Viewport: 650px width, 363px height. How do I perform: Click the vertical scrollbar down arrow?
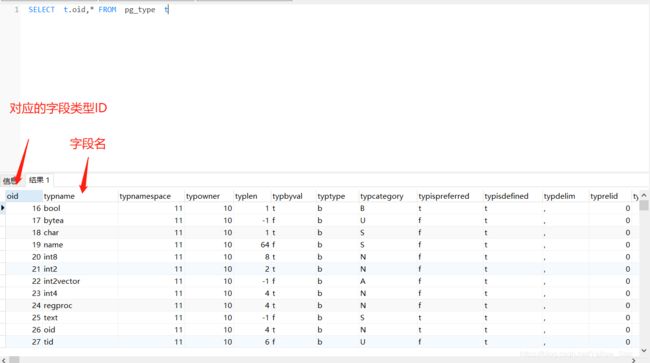[644, 351]
